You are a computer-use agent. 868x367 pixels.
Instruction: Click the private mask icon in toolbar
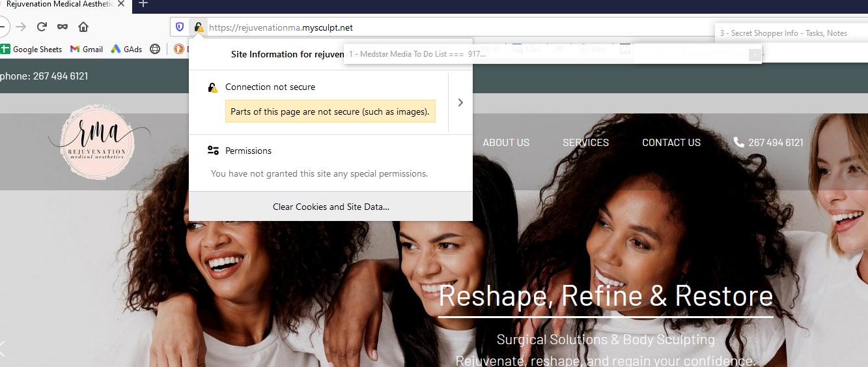coord(63,27)
